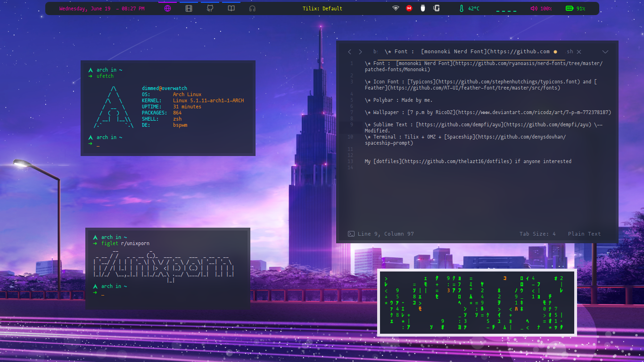
Task: Mute audio via the speaker volume icon
Action: point(534,8)
